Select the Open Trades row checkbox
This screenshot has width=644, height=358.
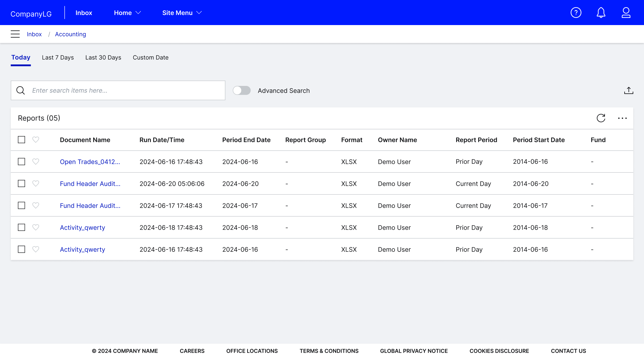tap(21, 161)
